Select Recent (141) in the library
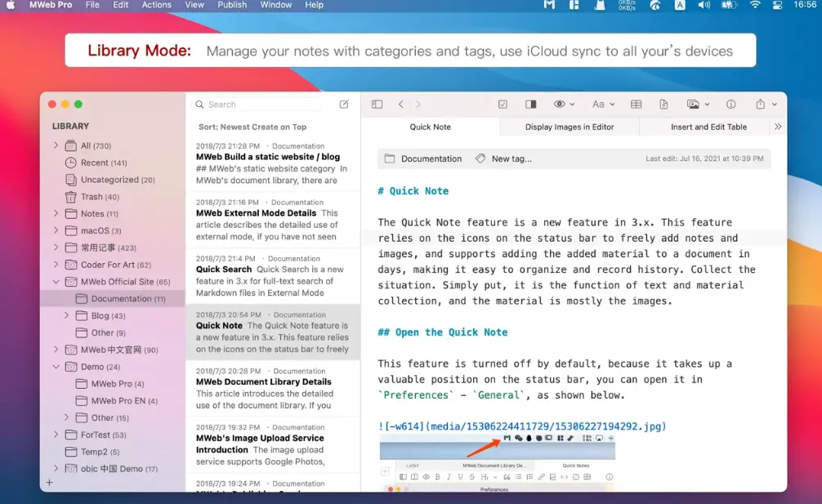The height and width of the screenshot is (504, 822). [x=104, y=163]
